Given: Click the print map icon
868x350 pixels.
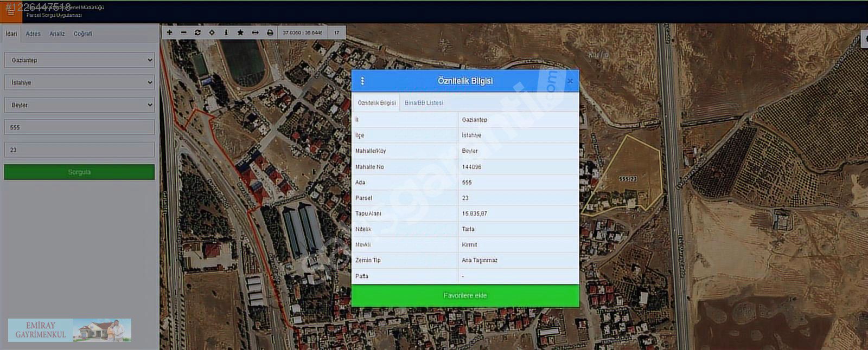Looking at the screenshot, I should [270, 33].
